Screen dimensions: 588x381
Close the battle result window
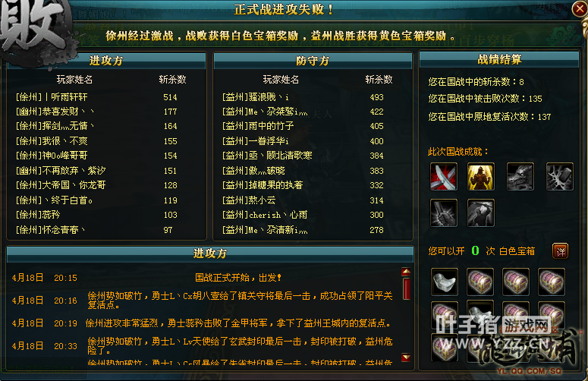point(580,9)
